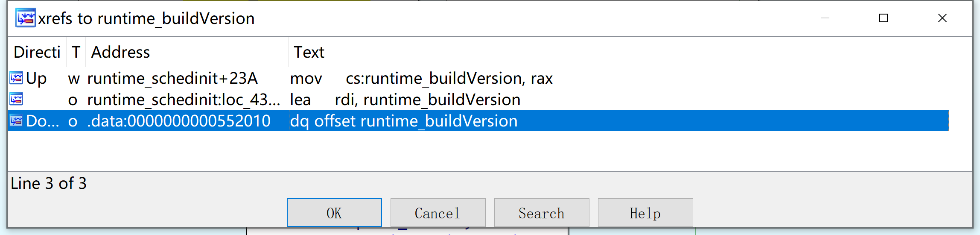The width and height of the screenshot is (980, 235).
Task: Select the .data:0000000000552010 xref row
Action: click(x=478, y=121)
